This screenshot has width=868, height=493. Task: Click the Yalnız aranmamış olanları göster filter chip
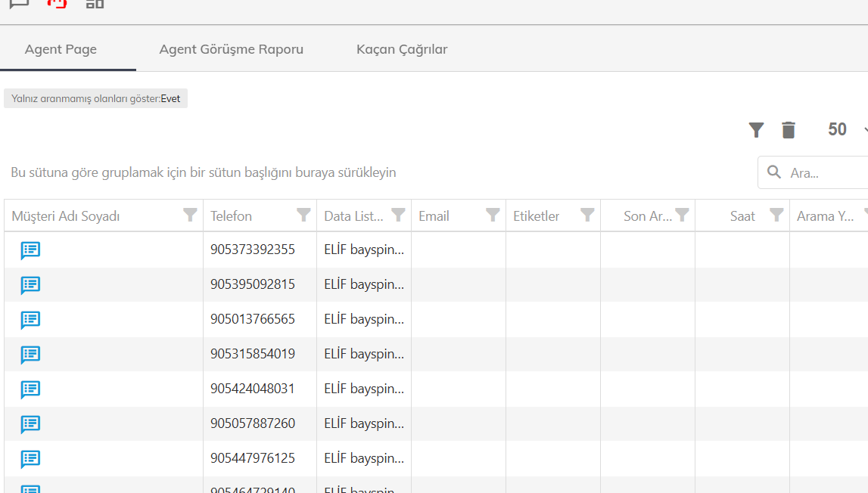(96, 98)
